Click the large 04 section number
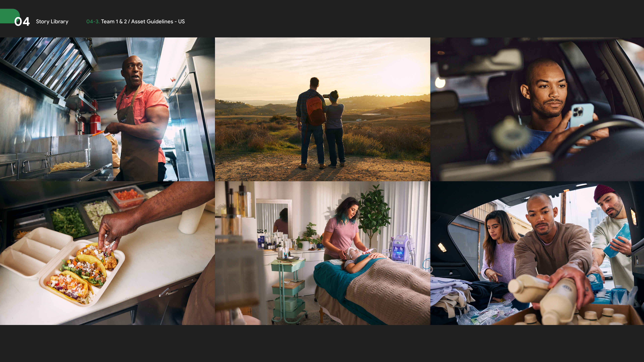Screen dimensions: 644x362 (x=22, y=22)
